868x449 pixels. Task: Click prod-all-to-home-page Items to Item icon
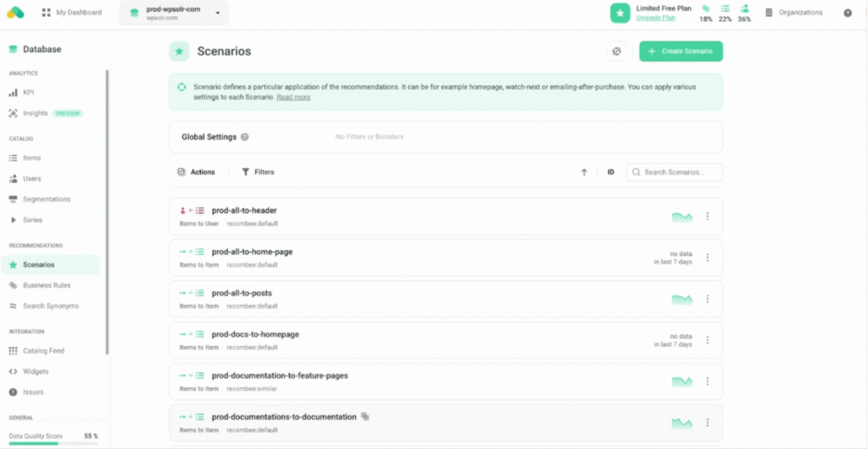click(192, 252)
